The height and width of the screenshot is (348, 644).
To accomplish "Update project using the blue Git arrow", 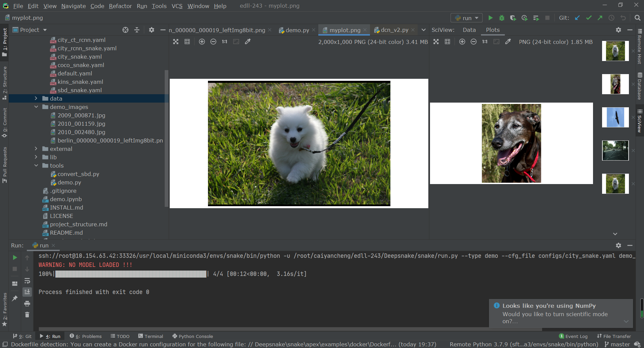I will click(x=577, y=18).
